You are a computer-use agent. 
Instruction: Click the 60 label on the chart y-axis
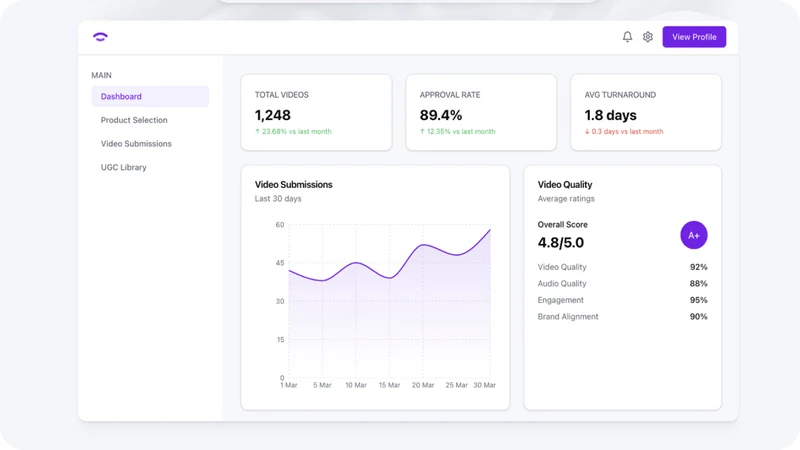pos(280,224)
